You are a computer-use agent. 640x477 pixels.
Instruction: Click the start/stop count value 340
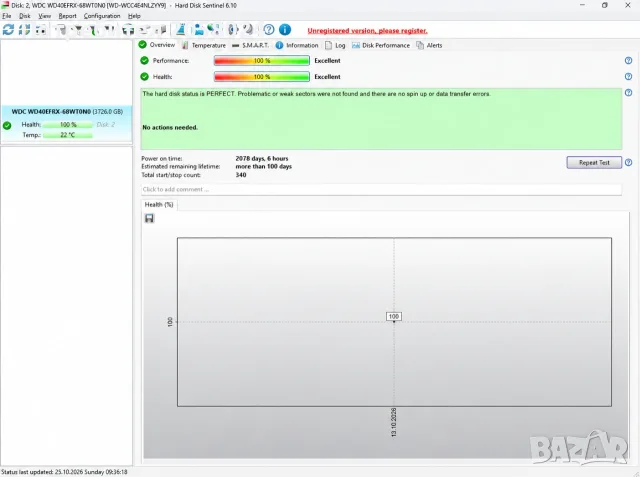coord(241,175)
